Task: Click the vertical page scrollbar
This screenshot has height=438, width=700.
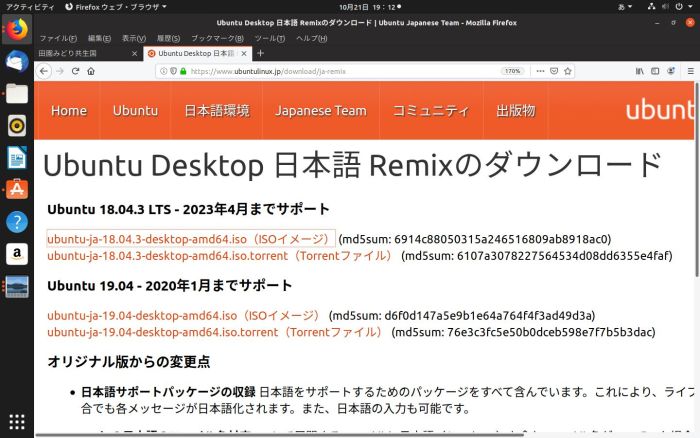Action: tap(697, 179)
